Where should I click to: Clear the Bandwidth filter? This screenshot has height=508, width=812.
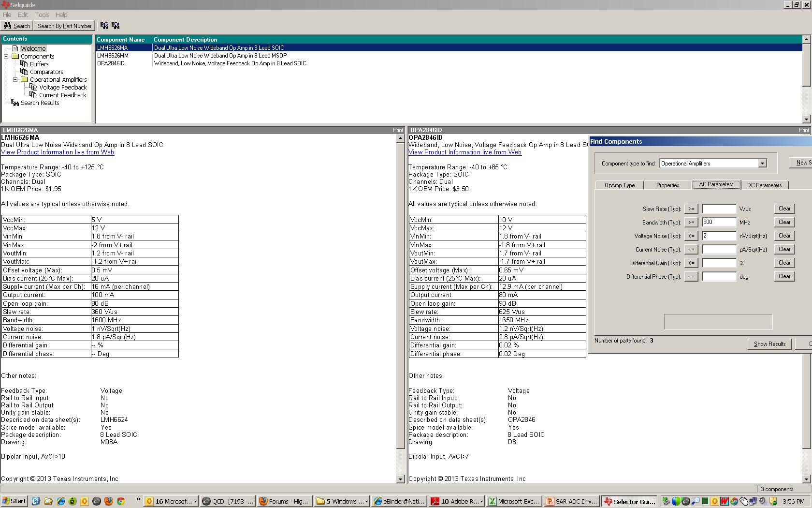(x=784, y=222)
